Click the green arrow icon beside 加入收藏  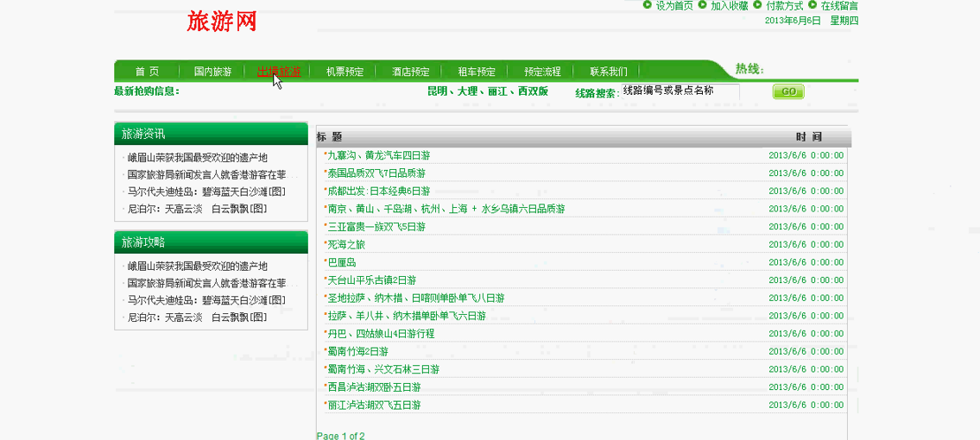coord(703,5)
